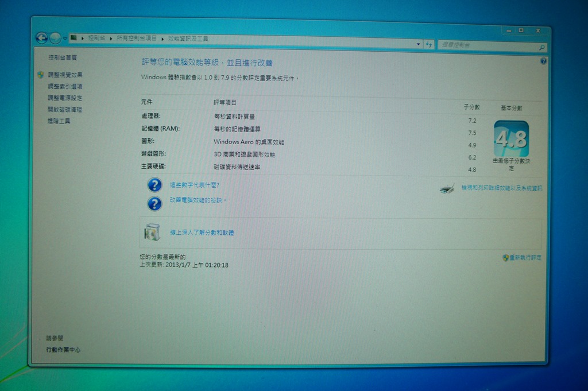Viewport: 588px width, 391px height.
Task: Open 改善電腦效能的祕訣 link
Action: (x=198, y=200)
